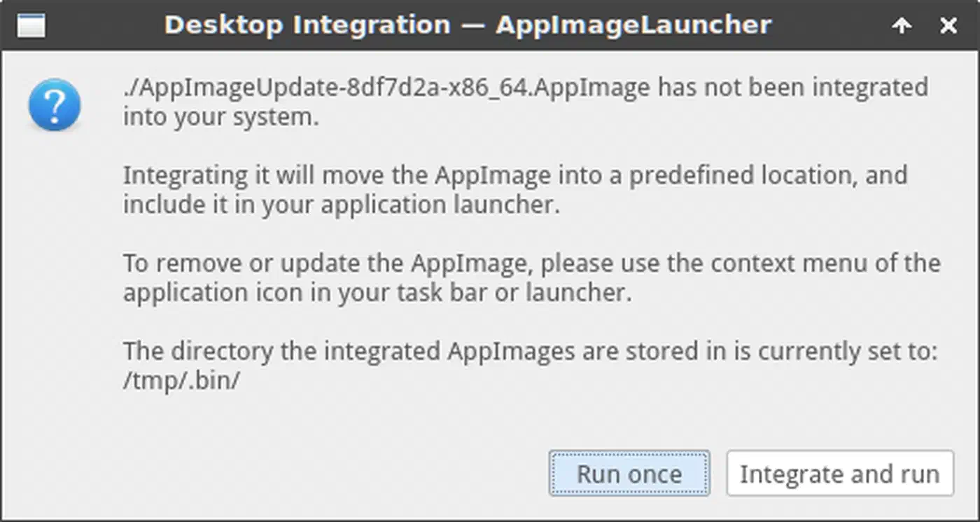Close the Desktop Integration dialog
980x522 pixels.
[x=948, y=26]
